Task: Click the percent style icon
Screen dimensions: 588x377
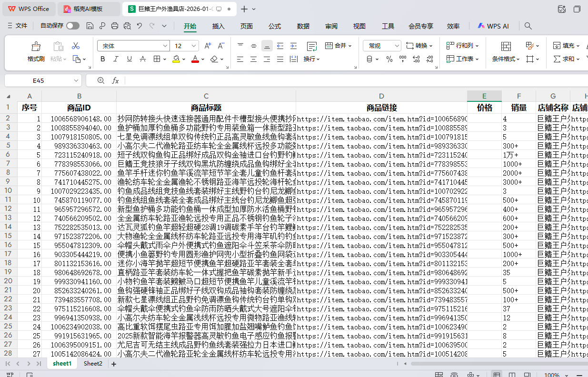Action: click(389, 59)
